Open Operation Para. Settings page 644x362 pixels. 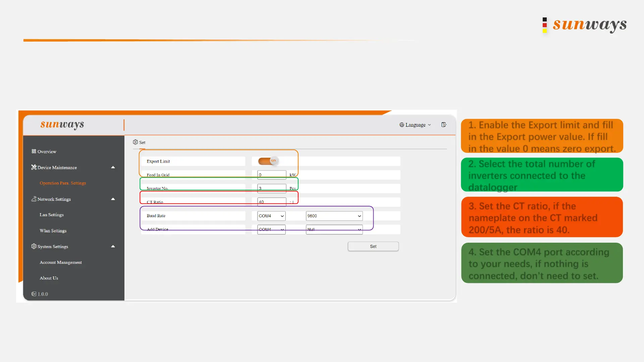pyautogui.click(x=63, y=183)
